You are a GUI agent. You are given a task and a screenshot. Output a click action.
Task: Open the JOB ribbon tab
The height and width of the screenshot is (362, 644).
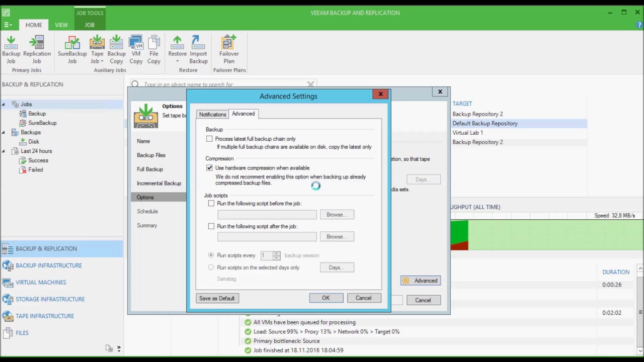coord(90,25)
